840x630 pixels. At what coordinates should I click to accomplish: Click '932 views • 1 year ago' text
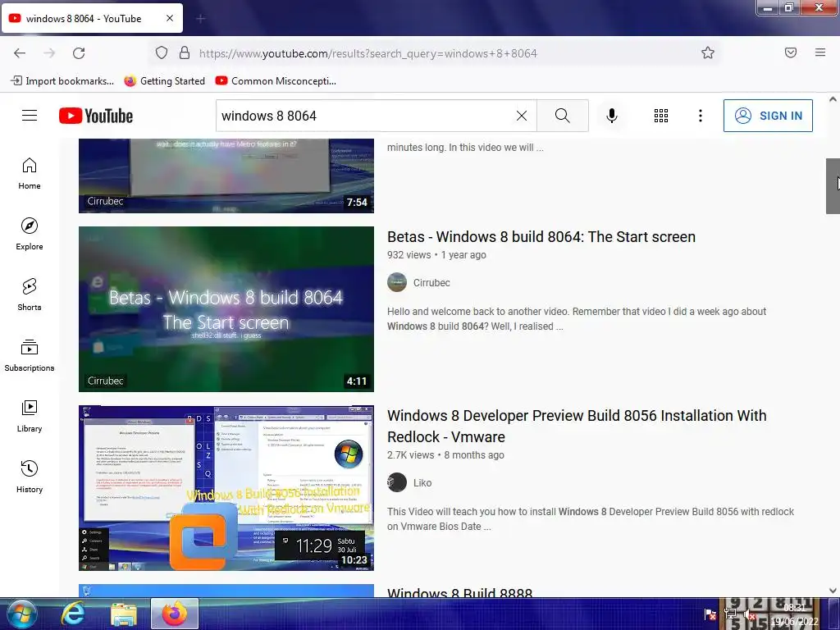coord(436,255)
